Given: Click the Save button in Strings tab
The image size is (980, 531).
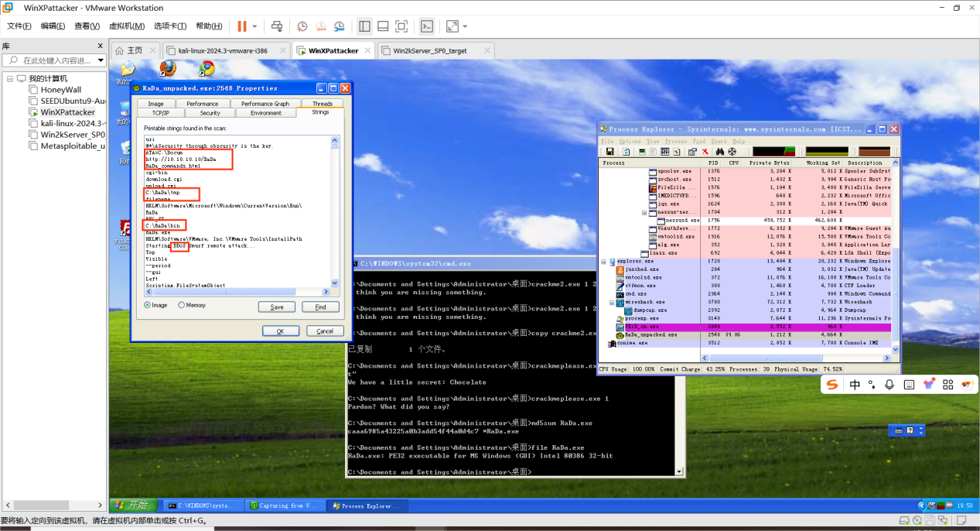Looking at the screenshot, I should (277, 307).
